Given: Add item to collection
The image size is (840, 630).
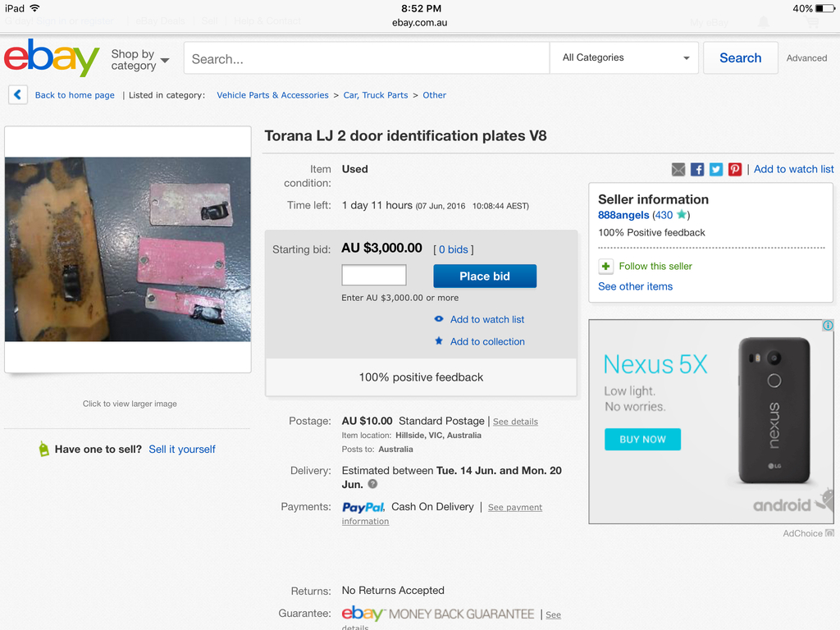Looking at the screenshot, I should click(486, 341).
